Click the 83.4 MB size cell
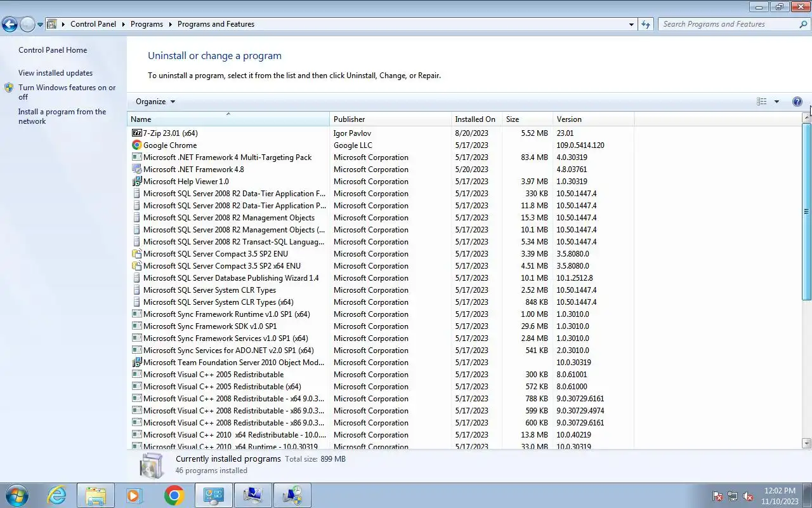The image size is (812, 508). pos(534,157)
